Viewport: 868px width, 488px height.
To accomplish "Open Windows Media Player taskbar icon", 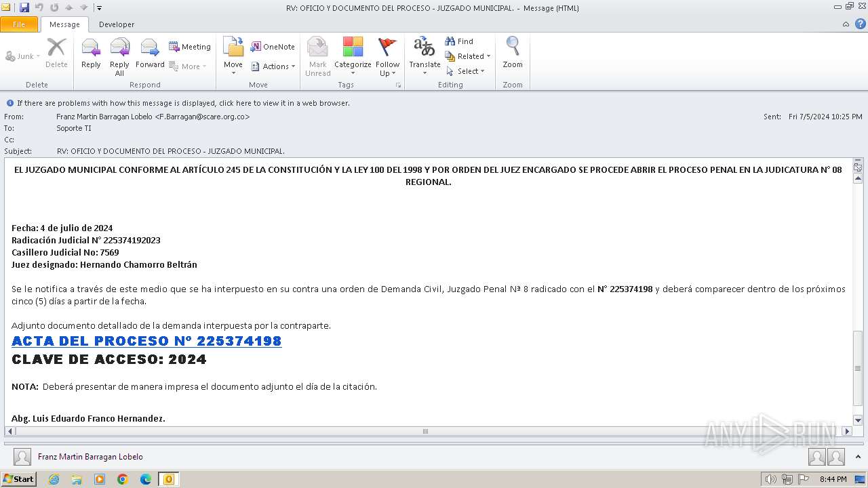I will tap(100, 479).
